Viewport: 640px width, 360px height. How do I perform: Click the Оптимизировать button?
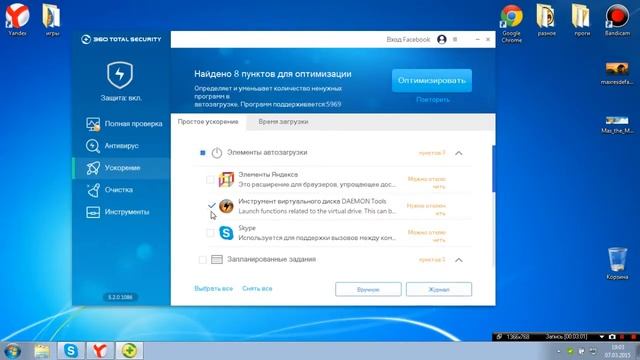[x=432, y=80]
